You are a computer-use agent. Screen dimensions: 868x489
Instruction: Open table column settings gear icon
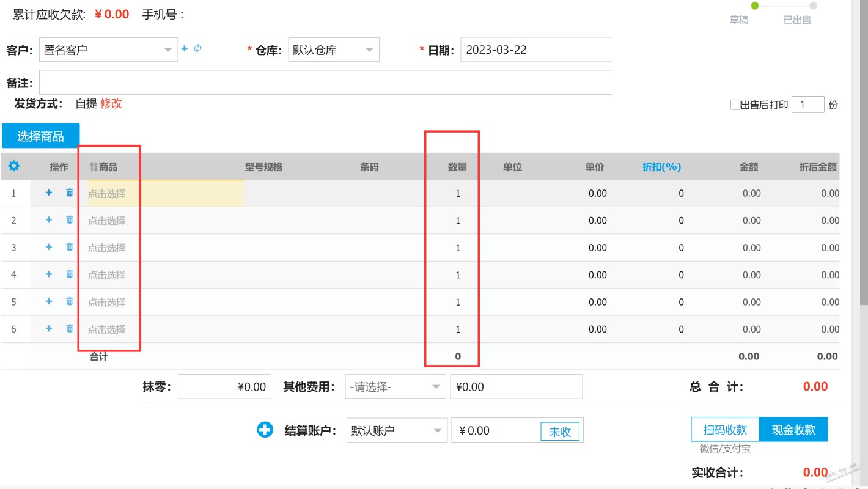(13, 166)
